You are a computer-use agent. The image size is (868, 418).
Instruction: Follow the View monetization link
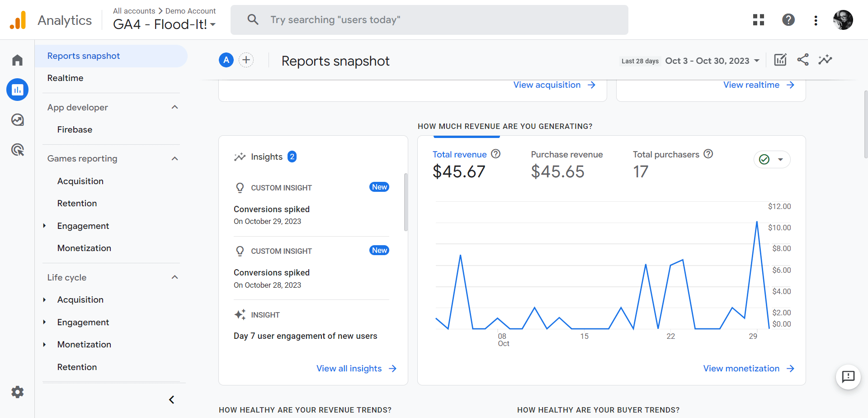click(x=741, y=368)
